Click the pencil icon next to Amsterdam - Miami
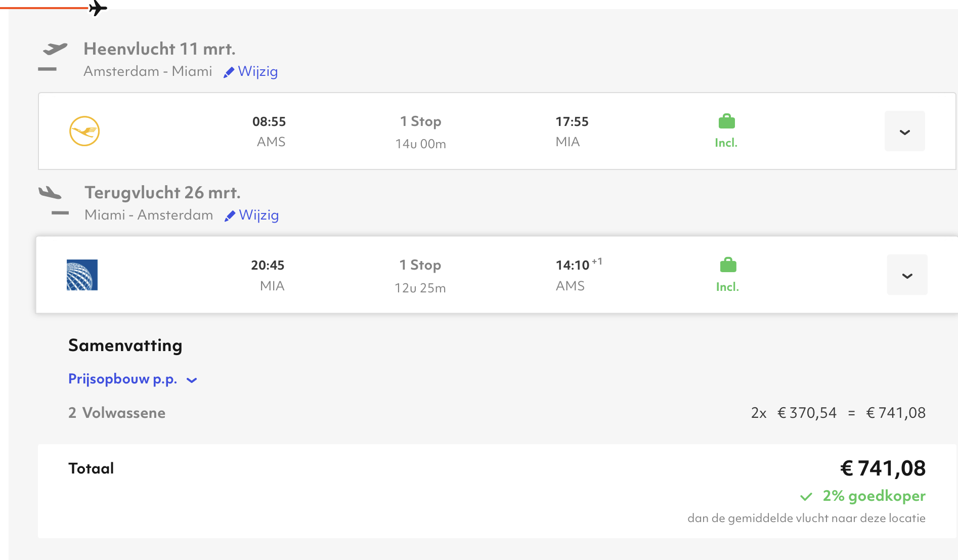958x560 pixels. tap(229, 72)
